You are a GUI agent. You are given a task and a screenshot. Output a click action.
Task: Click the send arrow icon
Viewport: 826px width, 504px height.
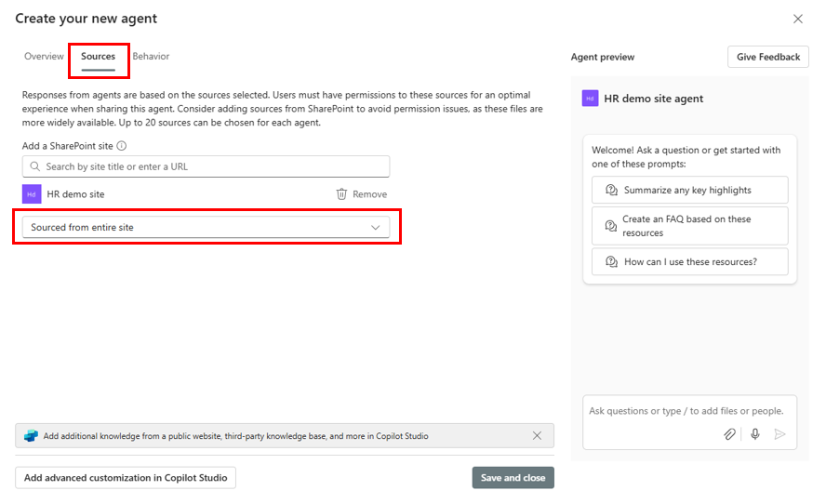pyautogui.click(x=779, y=434)
